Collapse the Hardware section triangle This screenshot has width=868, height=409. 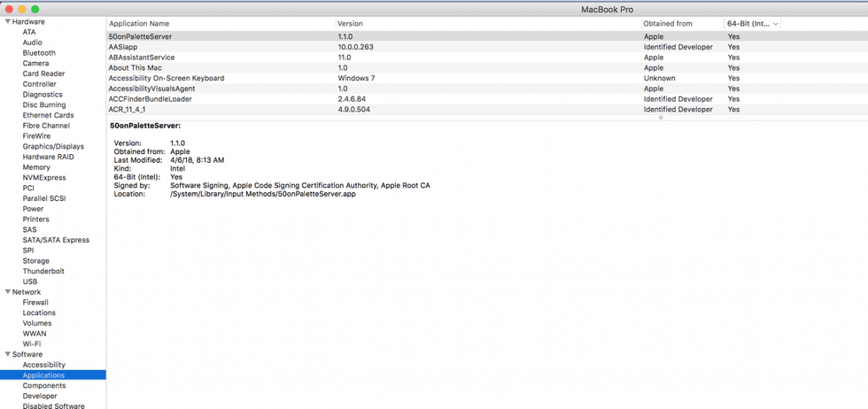[8, 21]
